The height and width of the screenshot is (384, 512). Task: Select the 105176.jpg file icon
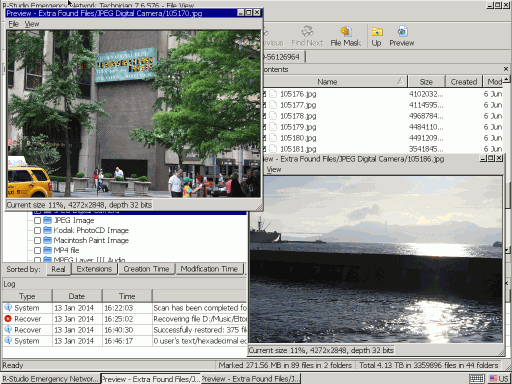coord(273,94)
